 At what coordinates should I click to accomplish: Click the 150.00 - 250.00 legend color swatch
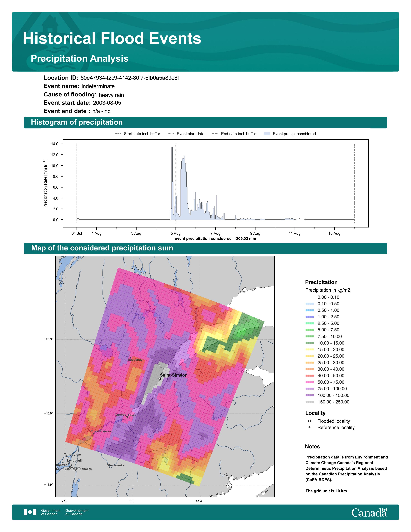[x=310, y=402]
